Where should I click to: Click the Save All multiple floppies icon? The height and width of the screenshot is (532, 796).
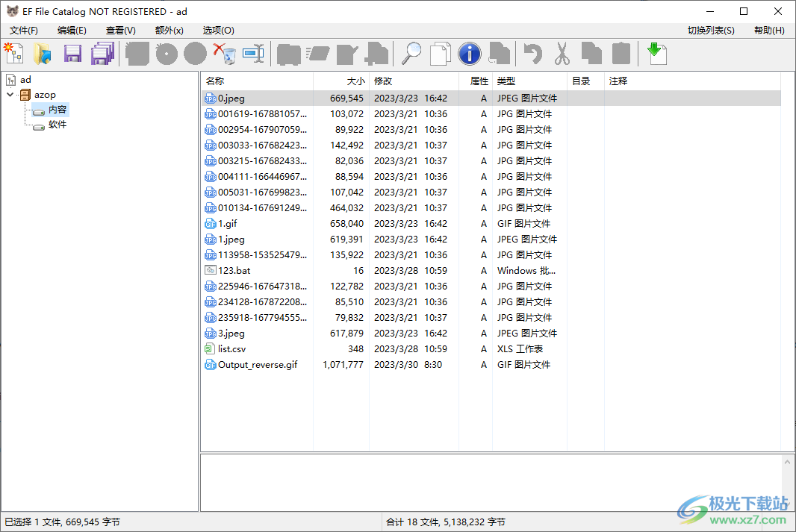tap(102, 53)
